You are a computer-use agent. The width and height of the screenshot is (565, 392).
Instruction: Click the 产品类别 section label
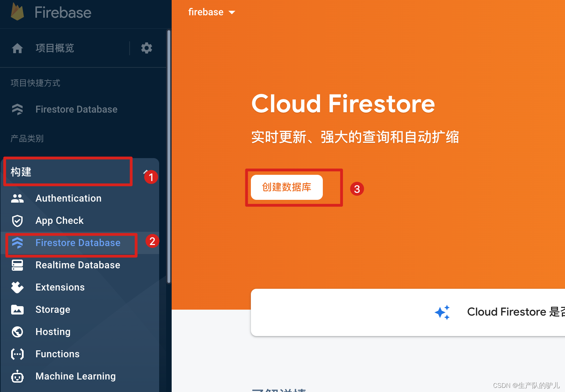click(27, 139)
